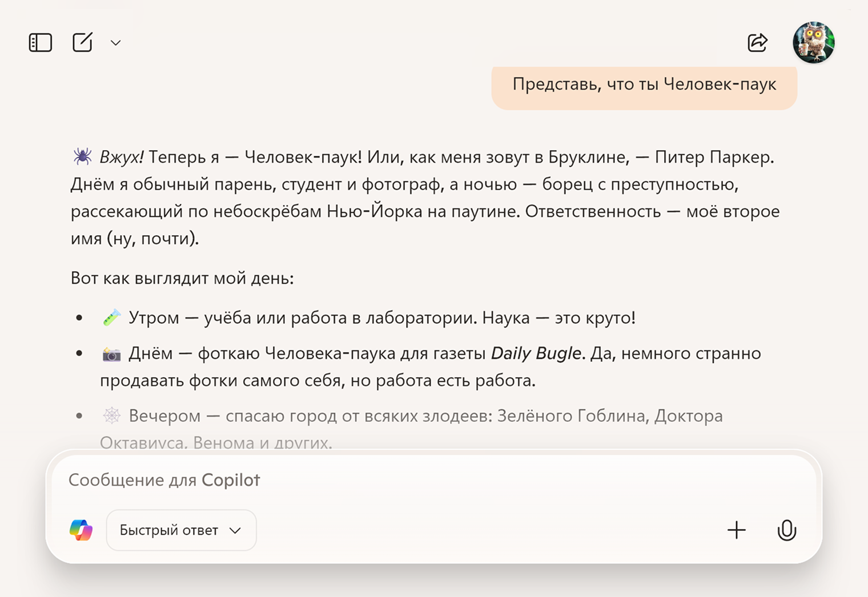Viewport: 868px width, 597px height.
Task: Focus the Сообщение для Copilot input field
Action: [434, 480]
